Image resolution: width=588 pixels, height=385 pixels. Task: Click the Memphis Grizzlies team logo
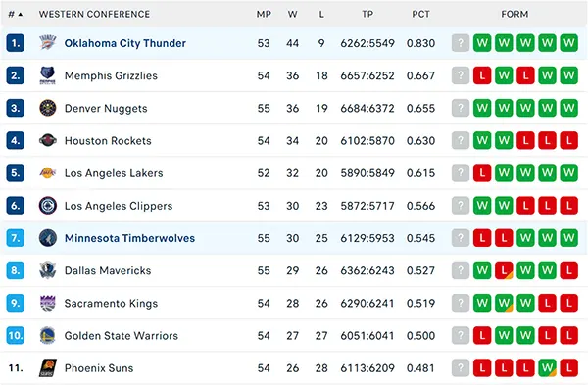pos(48,75)
